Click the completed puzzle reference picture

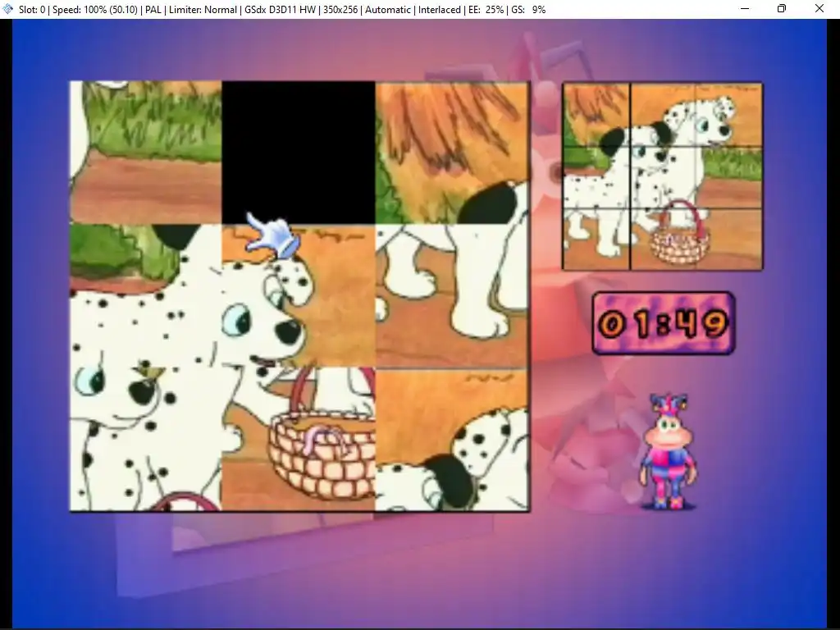(663, 176)
